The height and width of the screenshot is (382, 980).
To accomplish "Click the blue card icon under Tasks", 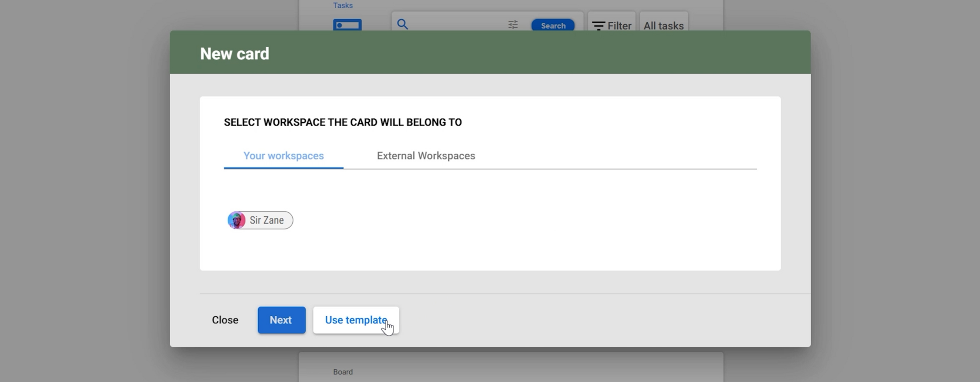I will (347, 25).
